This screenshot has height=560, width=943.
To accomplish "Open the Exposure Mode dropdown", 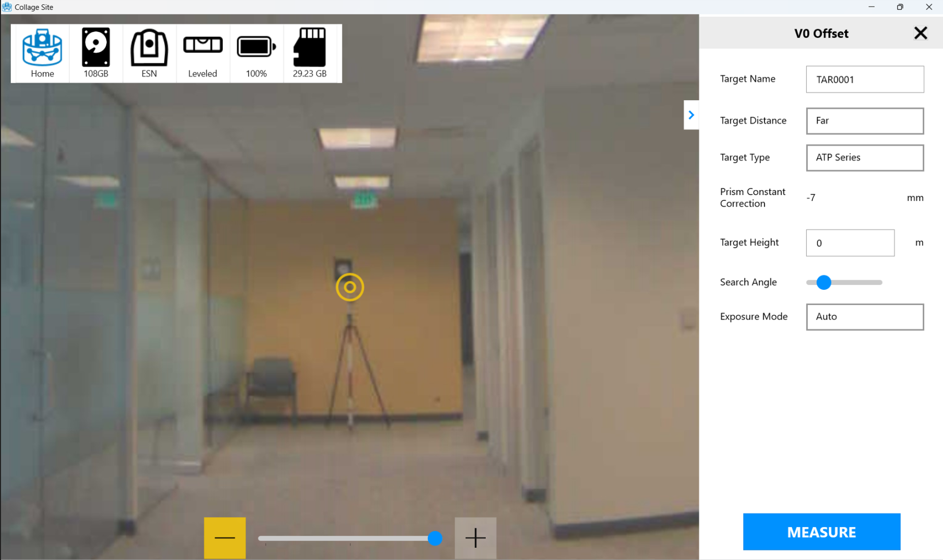I will click(864, 317).
